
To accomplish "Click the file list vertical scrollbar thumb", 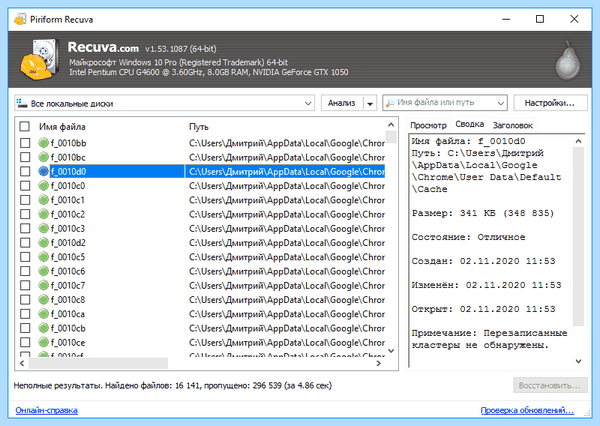I will pos(391,137).
